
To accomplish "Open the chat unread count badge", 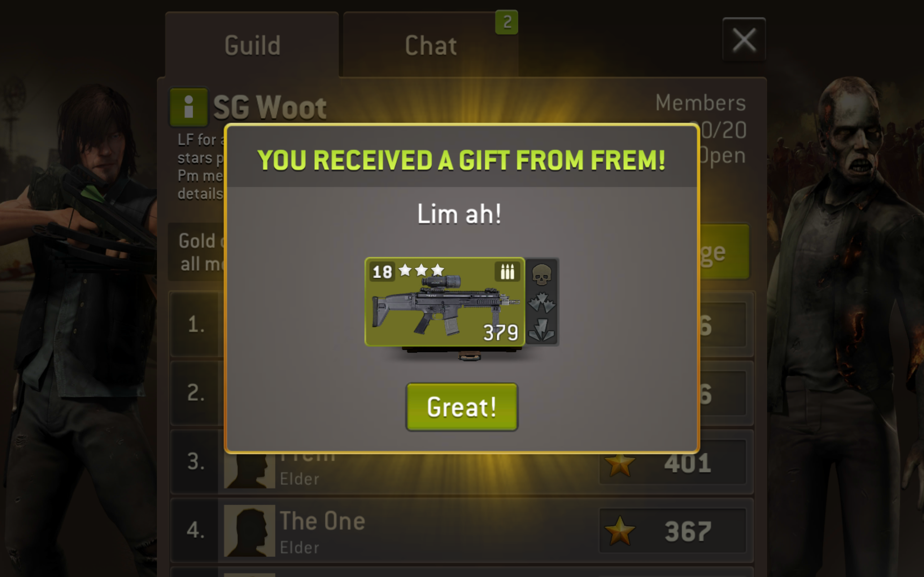I will (507, 22).
